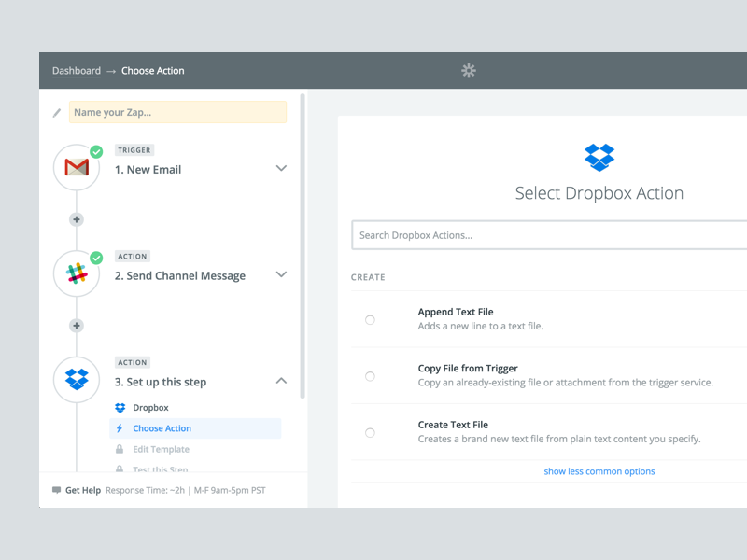Click the Create Text File title
The image size is (747, 560).
pos(453,425)
